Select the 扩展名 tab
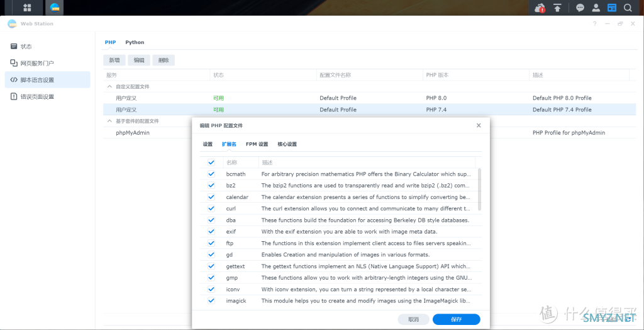644x330 pixels. click(x=229, y=144)
